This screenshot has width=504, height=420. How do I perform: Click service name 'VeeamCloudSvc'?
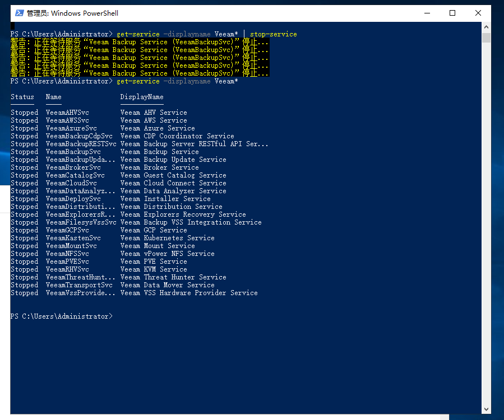pyautogui.click(x=71, y=183)
